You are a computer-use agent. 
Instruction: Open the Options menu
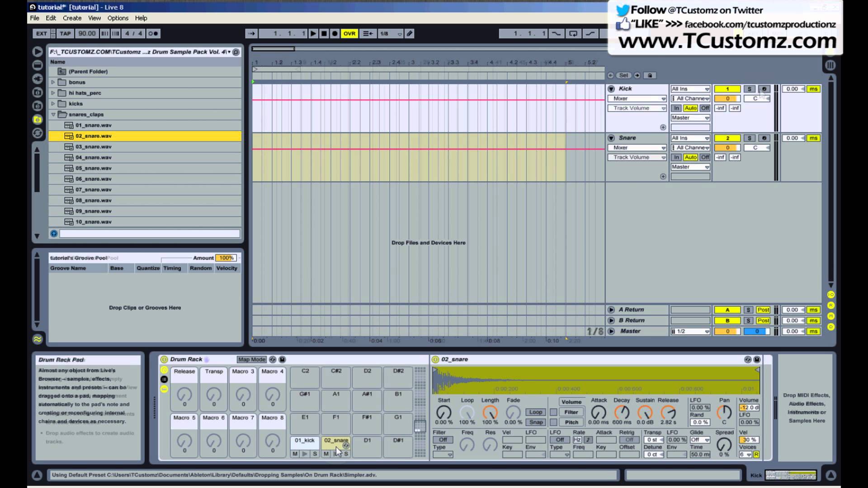point(118,18)
